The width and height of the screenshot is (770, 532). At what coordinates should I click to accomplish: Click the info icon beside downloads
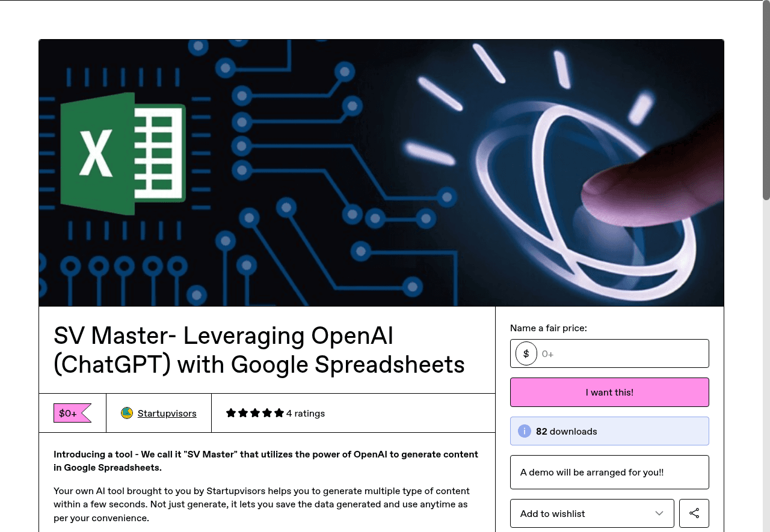point(525,431)
